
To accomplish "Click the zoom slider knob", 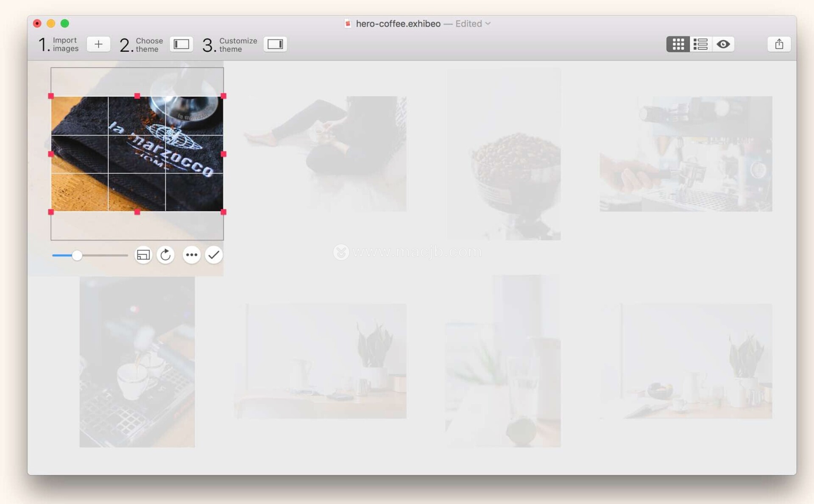I will click(77, 255).
